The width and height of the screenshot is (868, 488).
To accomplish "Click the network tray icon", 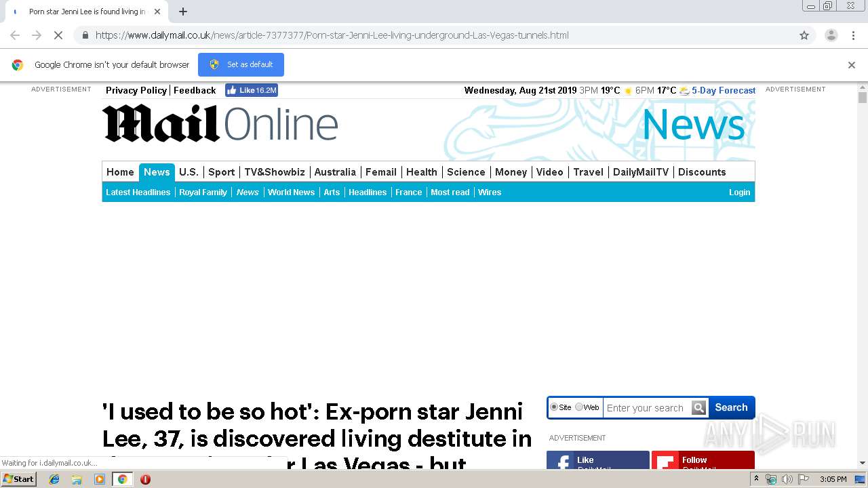I will (771, 479).
